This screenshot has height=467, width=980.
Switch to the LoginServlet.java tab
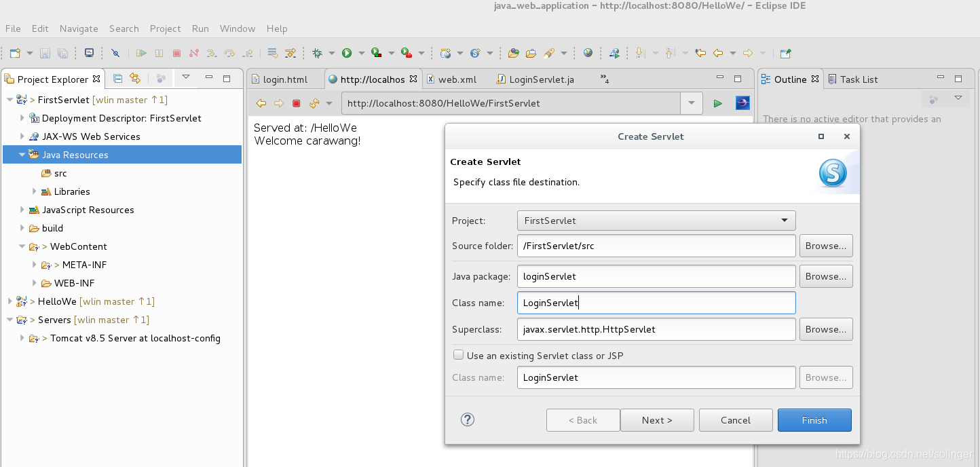coord(541,79)
